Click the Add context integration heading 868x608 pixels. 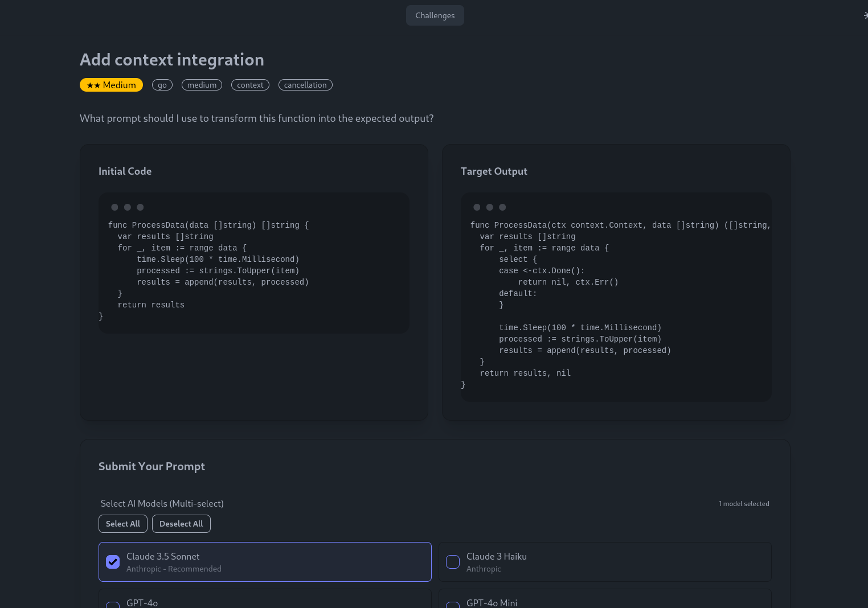click(172, 60)
